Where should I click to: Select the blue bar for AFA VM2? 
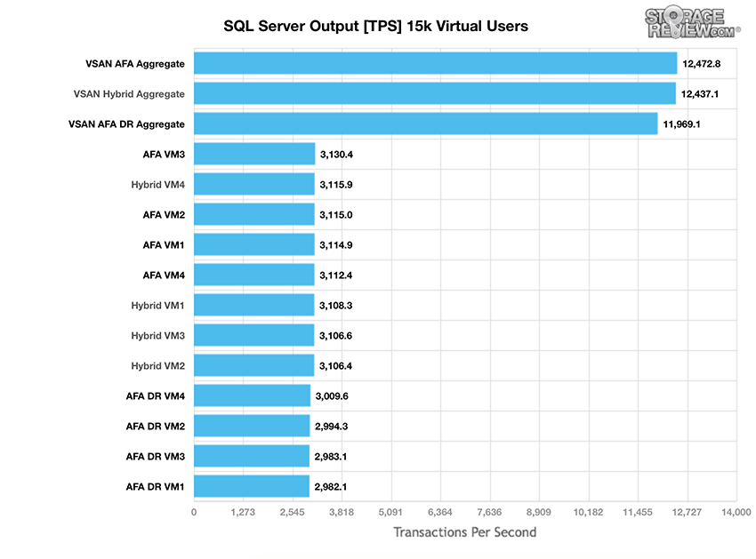pos(254,214)
